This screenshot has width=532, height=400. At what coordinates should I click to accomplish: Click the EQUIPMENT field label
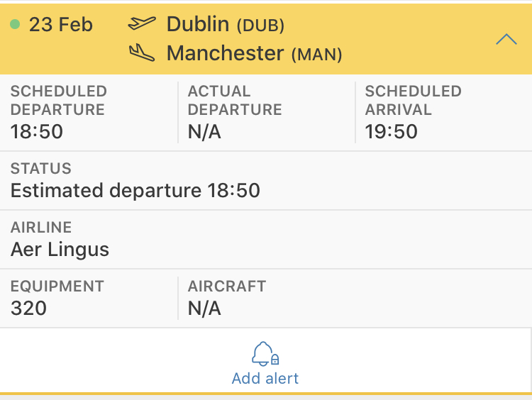57,287
